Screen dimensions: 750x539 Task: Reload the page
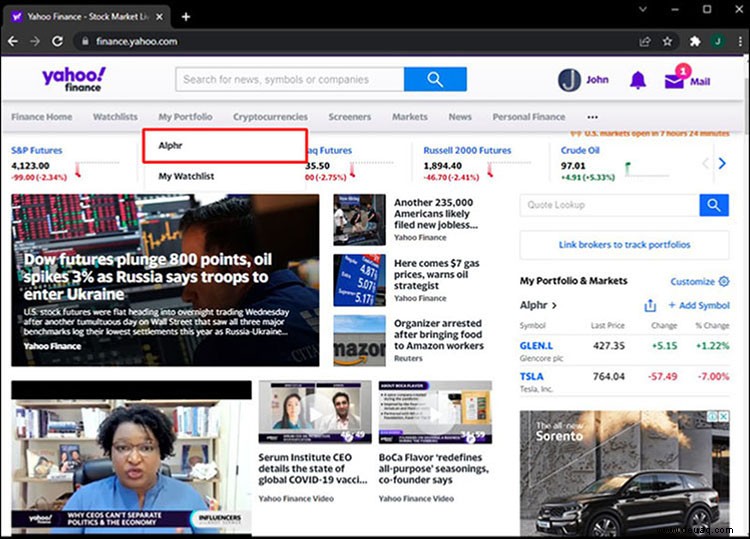[57, 42]
